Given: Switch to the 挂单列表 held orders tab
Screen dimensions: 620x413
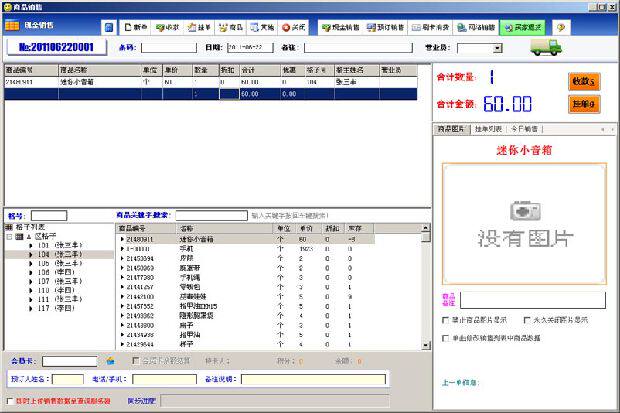Looking at the screenshot, I should click(489, 129).
